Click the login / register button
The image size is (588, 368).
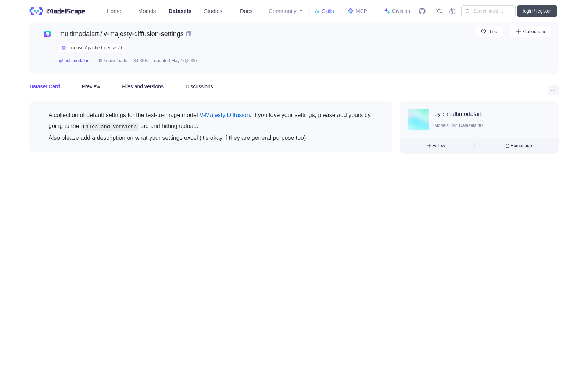[x=537, y=11]
